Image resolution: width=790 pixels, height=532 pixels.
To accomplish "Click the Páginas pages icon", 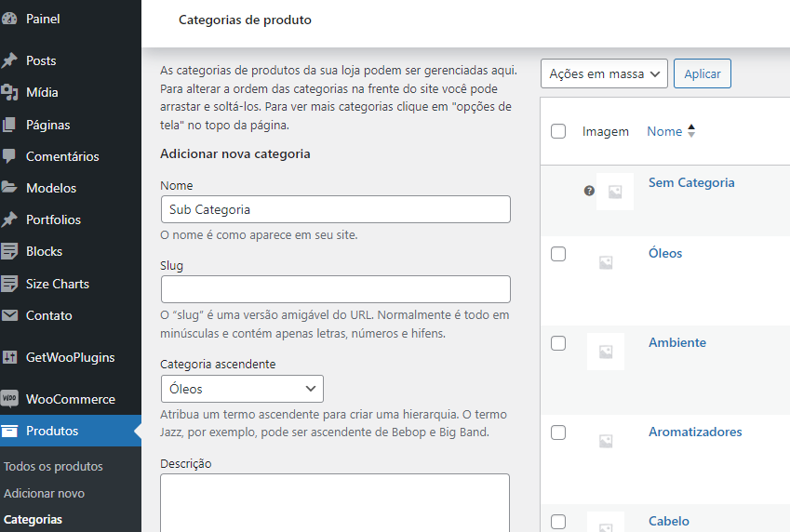I will tap(10, 125).
